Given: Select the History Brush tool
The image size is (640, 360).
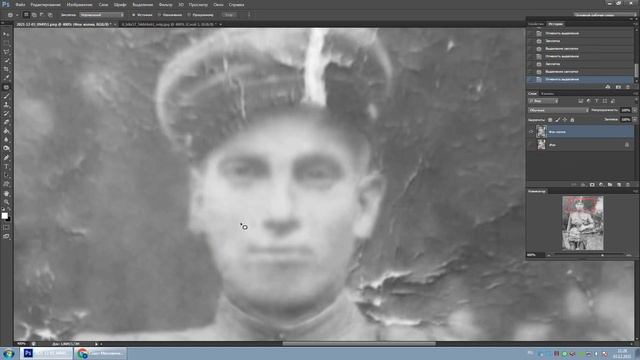Looking at the screenshot, I should [x=6, y=114].
